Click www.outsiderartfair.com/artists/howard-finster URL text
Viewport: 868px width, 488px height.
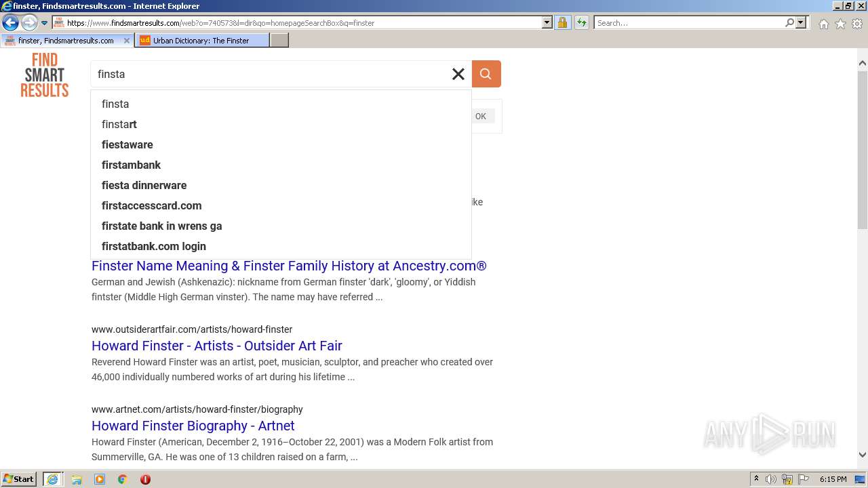[x=192, y=329]
